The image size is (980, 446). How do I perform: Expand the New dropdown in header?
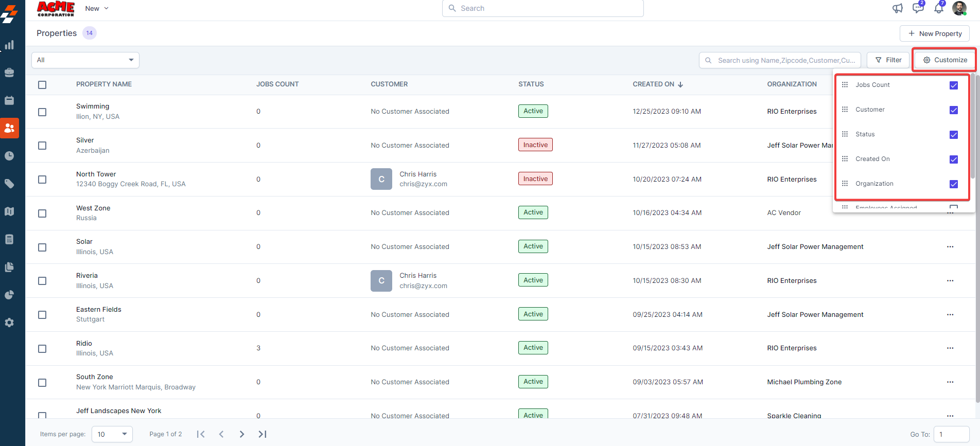(97, 8)
